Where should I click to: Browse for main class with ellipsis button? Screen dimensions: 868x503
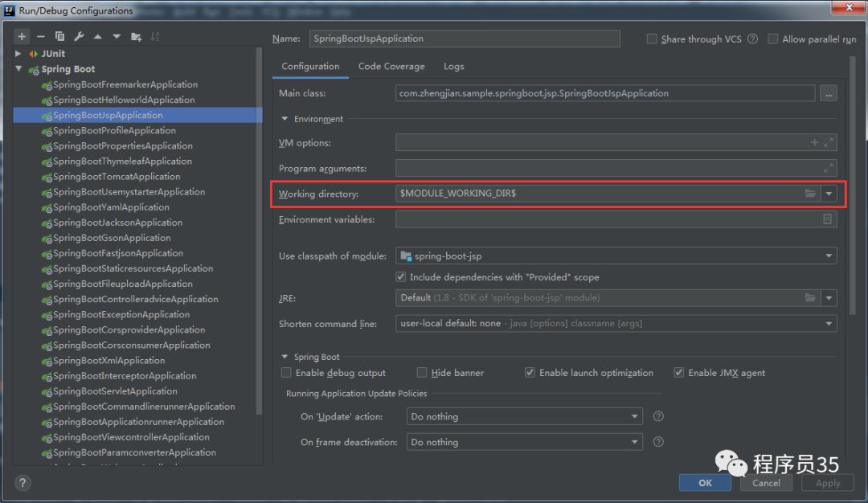click(x=828, y=93)
